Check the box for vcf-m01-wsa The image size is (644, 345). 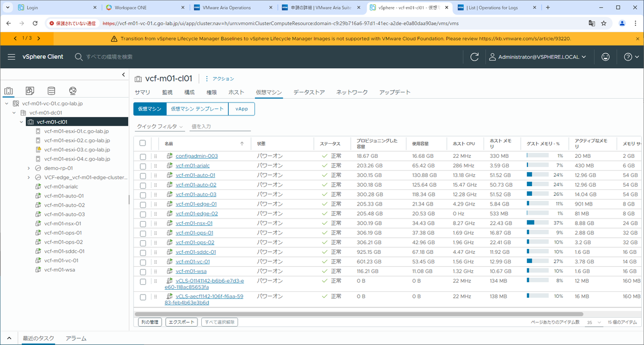143,271
